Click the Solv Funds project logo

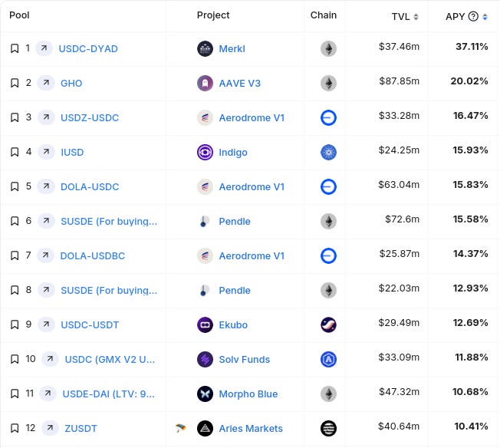205,359
